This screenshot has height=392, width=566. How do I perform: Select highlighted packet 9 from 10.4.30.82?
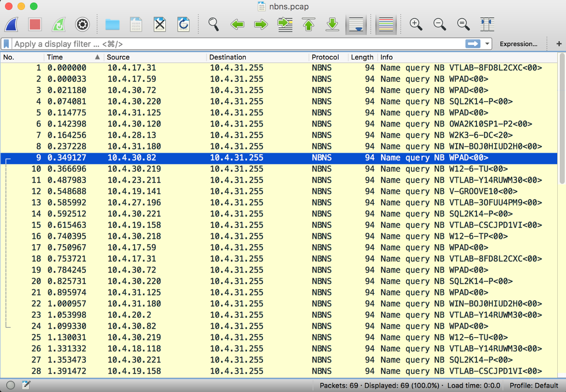click(279, 158)
